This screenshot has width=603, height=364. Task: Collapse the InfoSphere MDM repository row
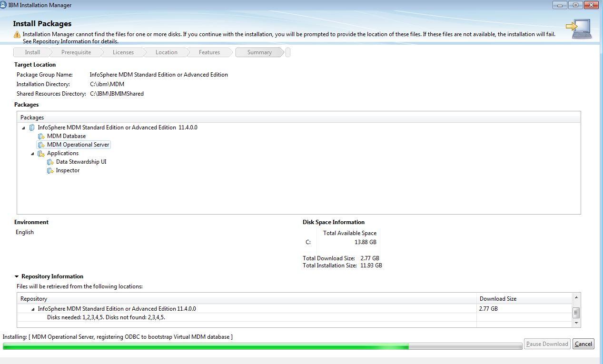pyautogui.click(x=33, y=309)
